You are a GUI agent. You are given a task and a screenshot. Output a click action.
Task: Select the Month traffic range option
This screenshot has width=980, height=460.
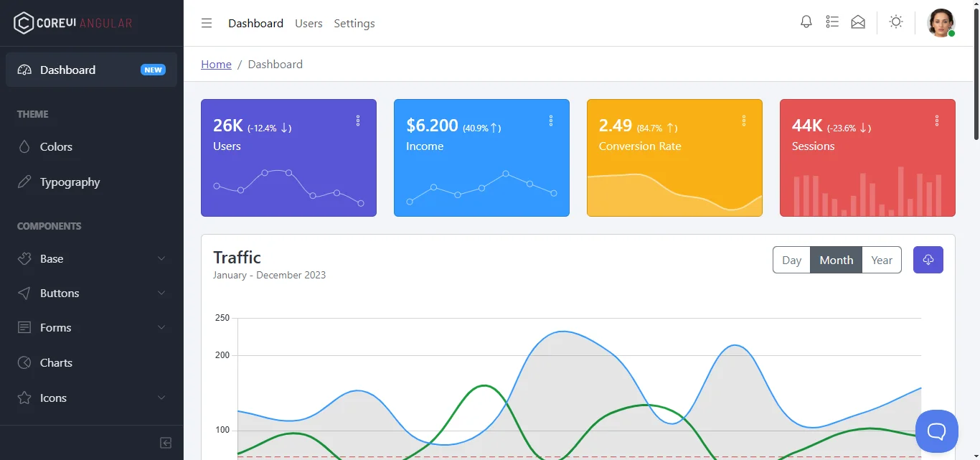click(836, 260)
